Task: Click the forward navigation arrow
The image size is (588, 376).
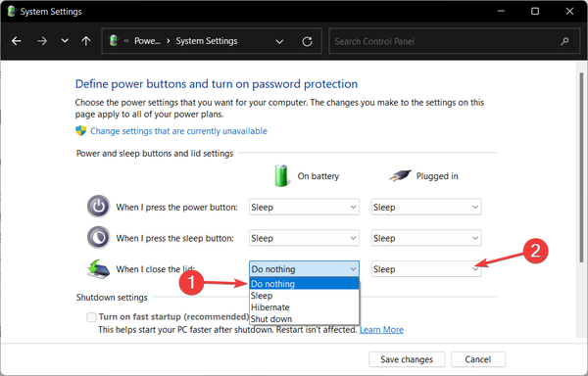Action: coord(42,41)
